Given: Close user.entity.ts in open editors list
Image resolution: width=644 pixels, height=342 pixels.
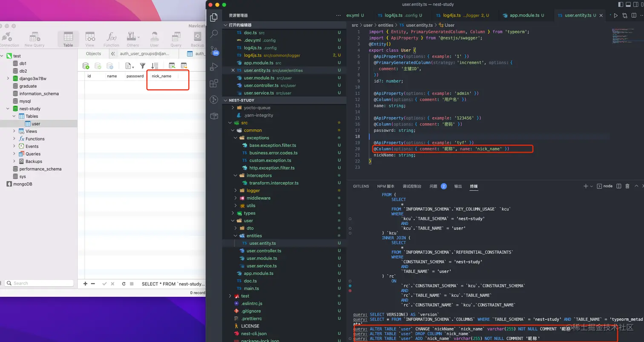Looking at the screenshot, I should 233,70.
